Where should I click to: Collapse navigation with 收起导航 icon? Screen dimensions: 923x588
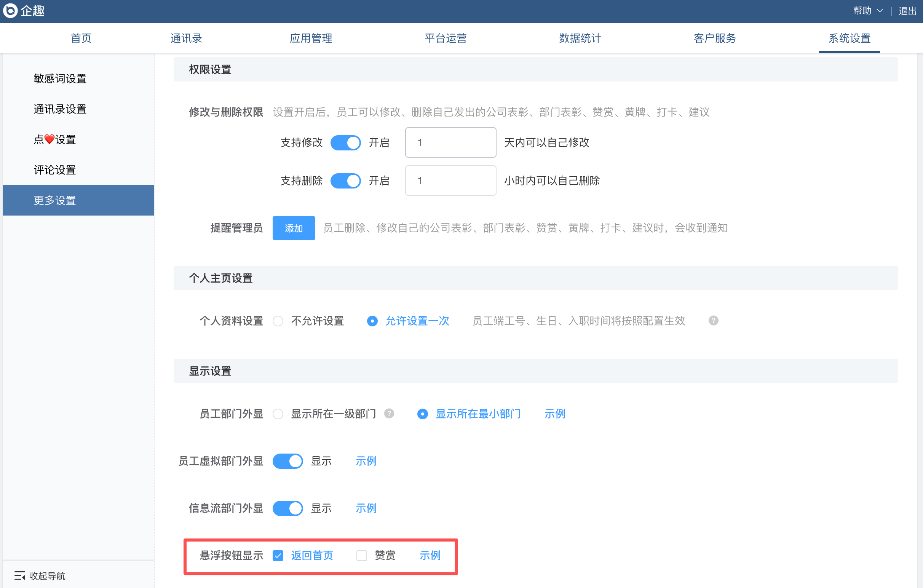pos(19,575)
